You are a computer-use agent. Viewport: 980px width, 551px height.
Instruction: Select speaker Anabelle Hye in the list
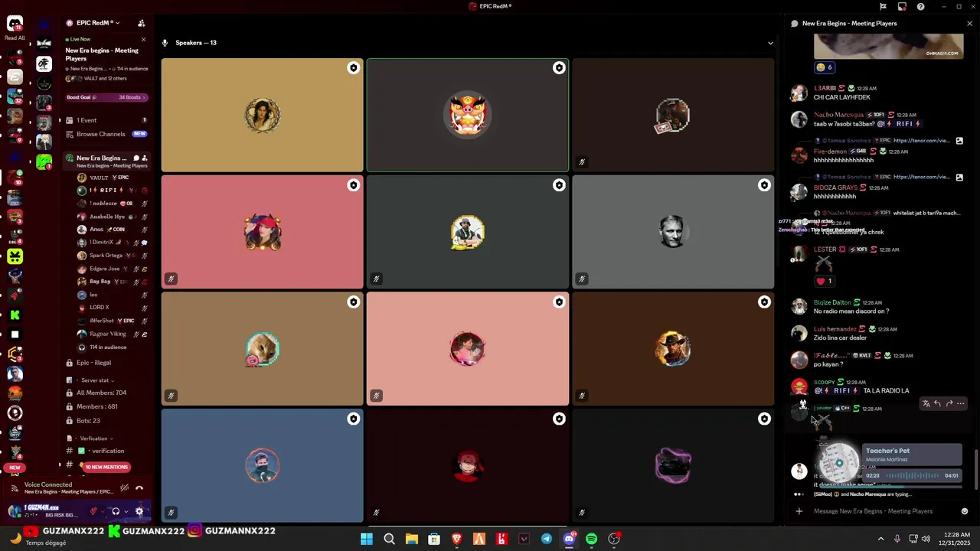(x=112, y=217)
